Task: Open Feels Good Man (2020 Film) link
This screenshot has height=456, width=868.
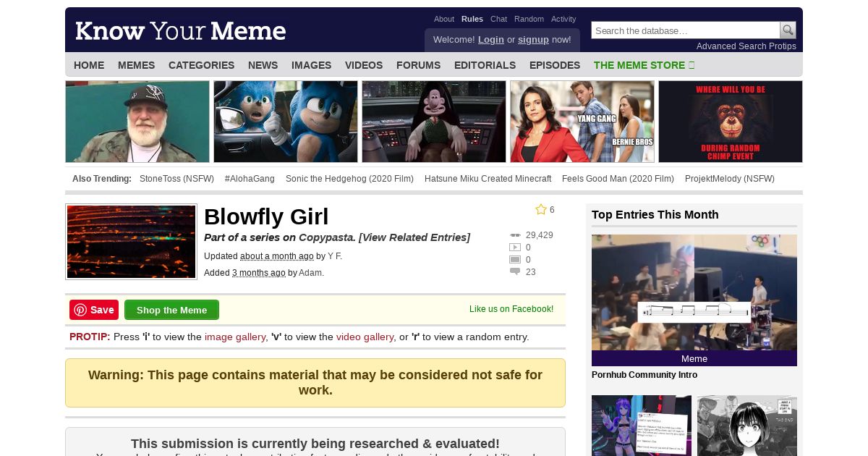Action: click(x=618, y=179)
